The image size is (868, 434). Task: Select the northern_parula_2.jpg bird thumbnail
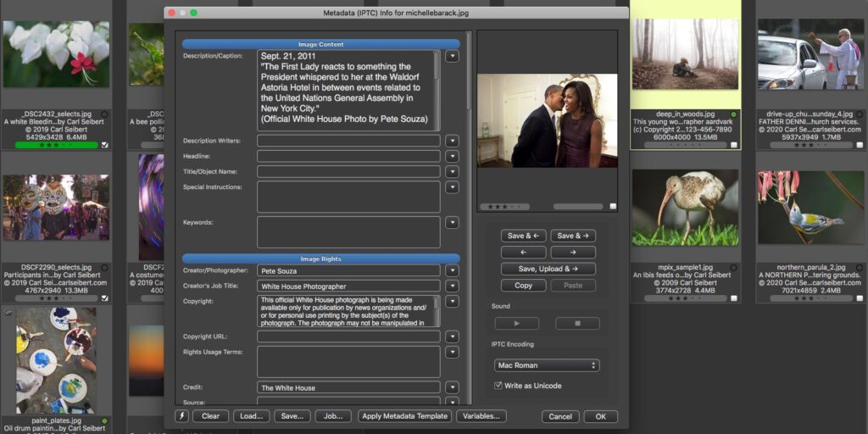(x=811, y=208)
